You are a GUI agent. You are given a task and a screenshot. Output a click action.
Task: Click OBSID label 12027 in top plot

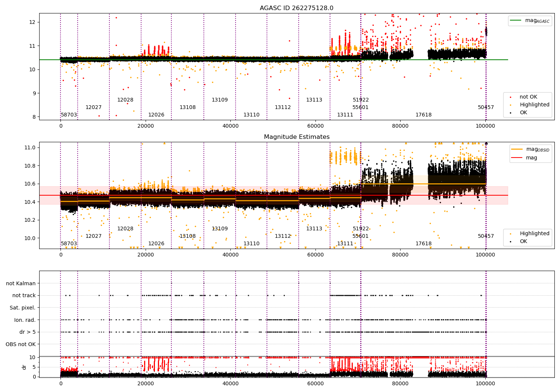pyautogui.click(x=93, y=107)
